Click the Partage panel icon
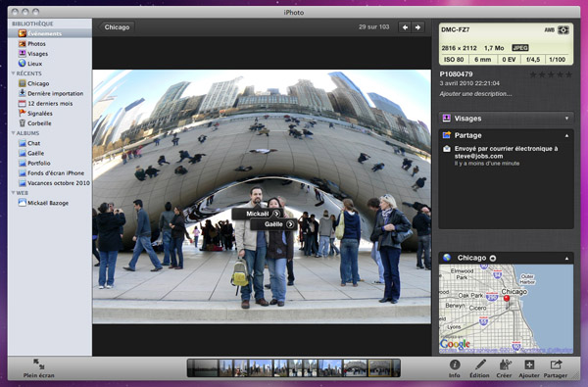Screen dimensions: 588x387 coord(446,135)
